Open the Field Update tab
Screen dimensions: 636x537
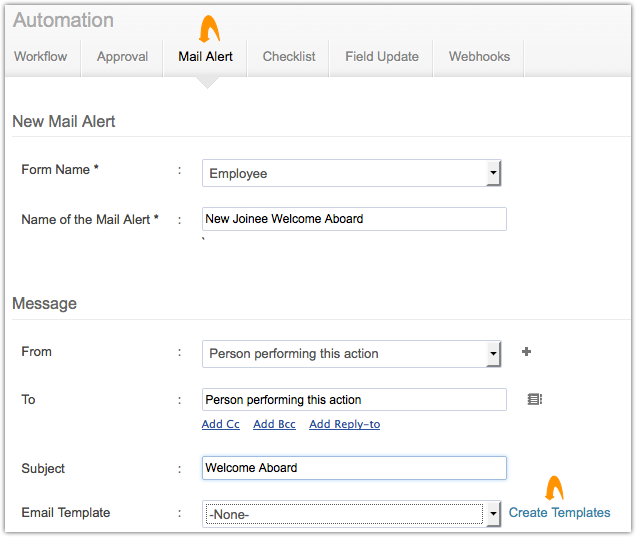[x=382, y=57]
